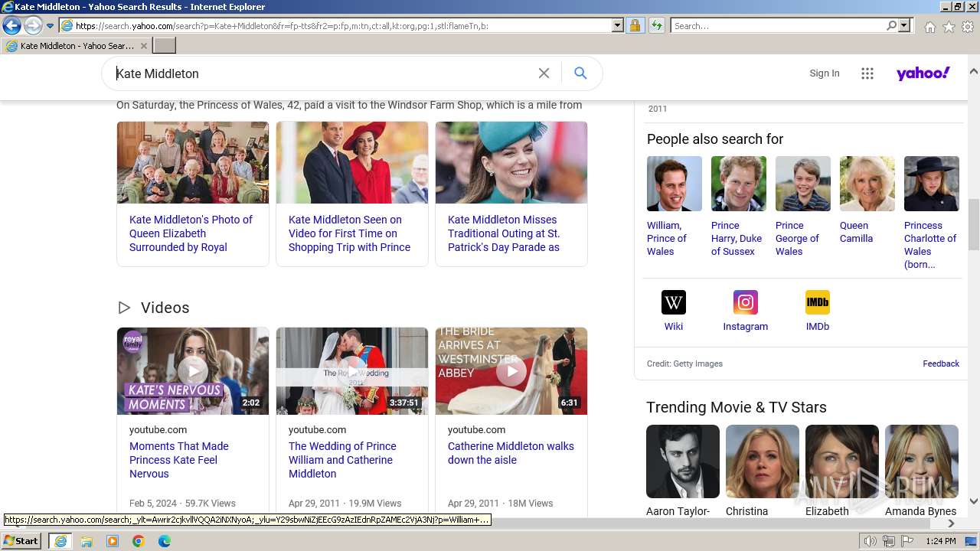Open the Windows Start button

(x=21, y=540)
